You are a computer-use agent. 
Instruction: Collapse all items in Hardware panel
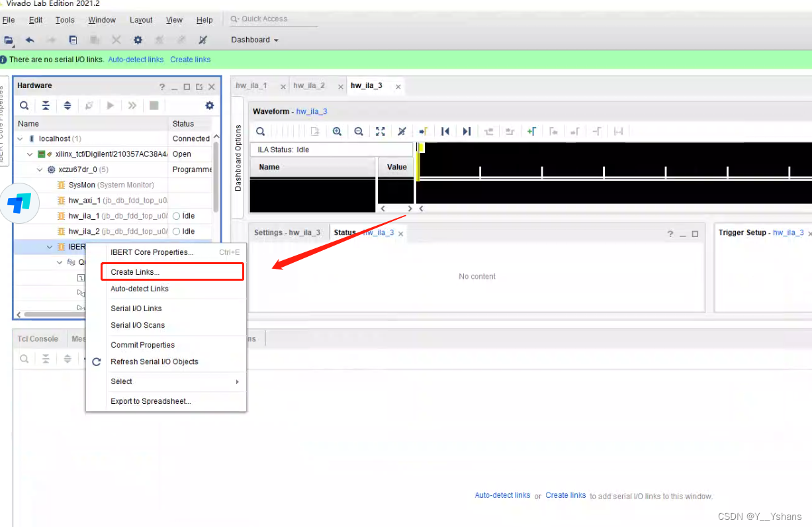point(46,105)
